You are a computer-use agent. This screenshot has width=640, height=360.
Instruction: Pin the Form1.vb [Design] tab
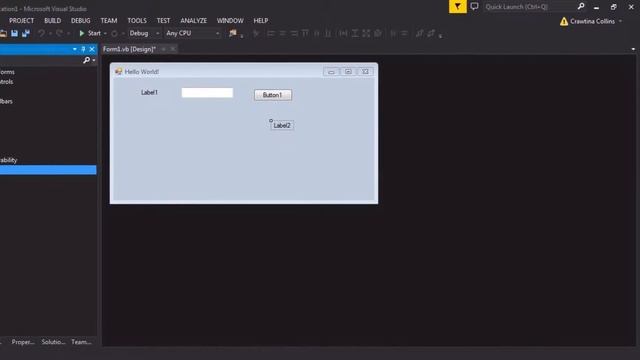coord(163,49)
